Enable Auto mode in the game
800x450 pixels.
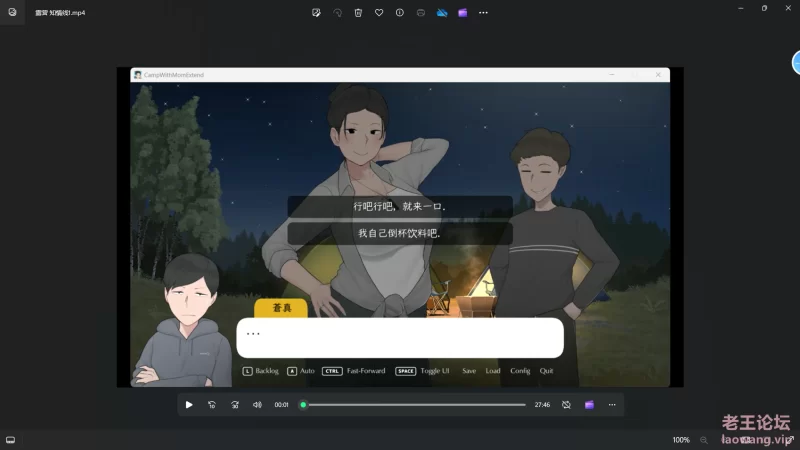click(307, 371)
